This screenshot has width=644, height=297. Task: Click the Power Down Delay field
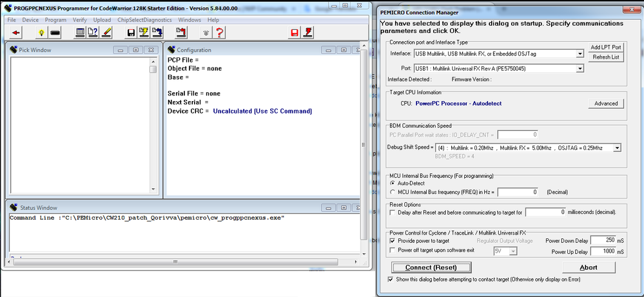603,241
